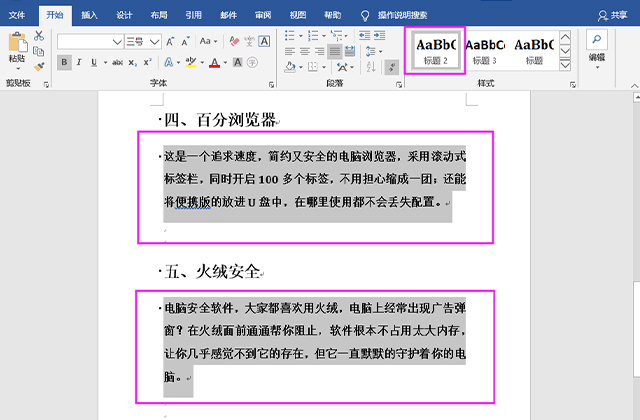This screenshot has height=420, width=640.
Task: Shrink font size with smaller A icon
Action: click(185, 41)
